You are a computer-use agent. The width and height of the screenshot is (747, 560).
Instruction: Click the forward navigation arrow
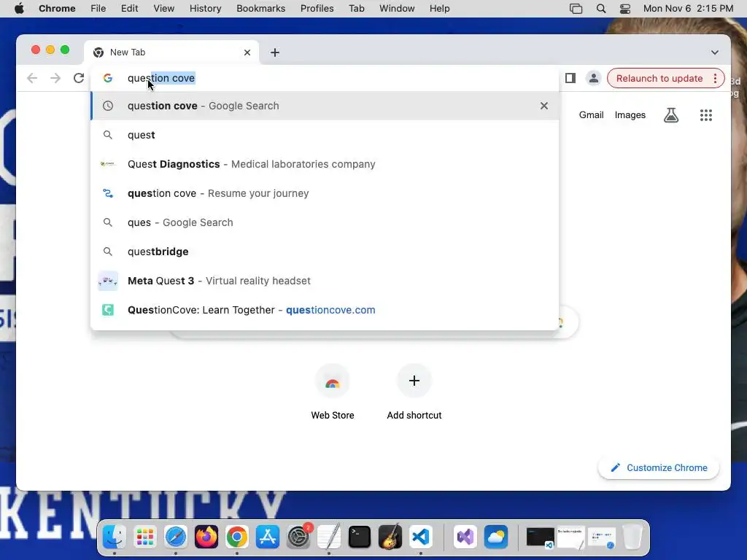(x=55, y=78)
